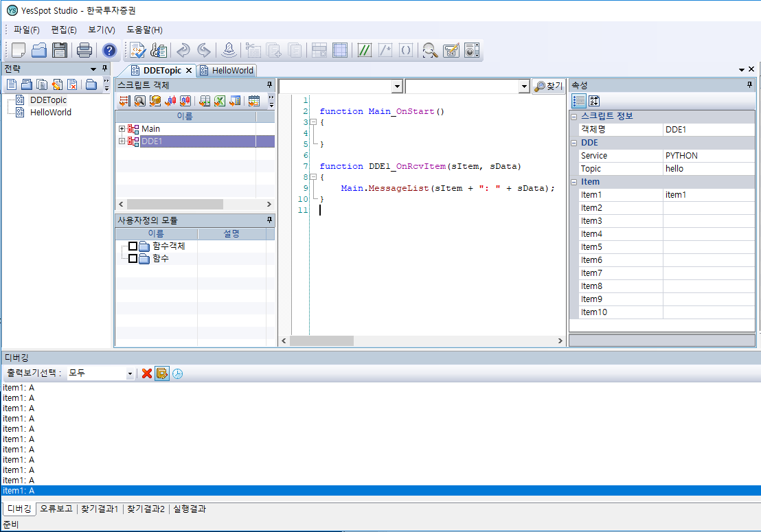Click the script check (verify) toolbar icon
Screen dimensions: 761x532
(137, 50)
